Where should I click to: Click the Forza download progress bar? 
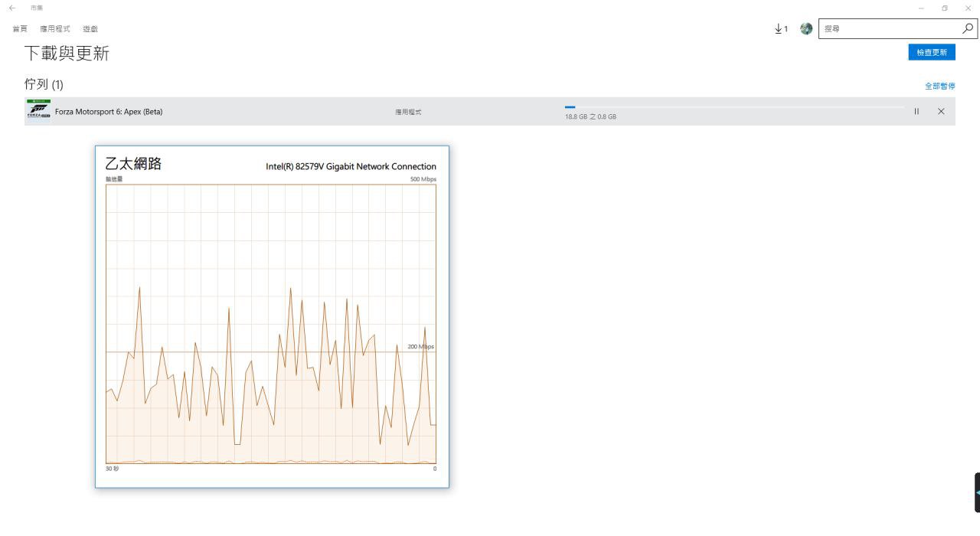click(733, 108)
